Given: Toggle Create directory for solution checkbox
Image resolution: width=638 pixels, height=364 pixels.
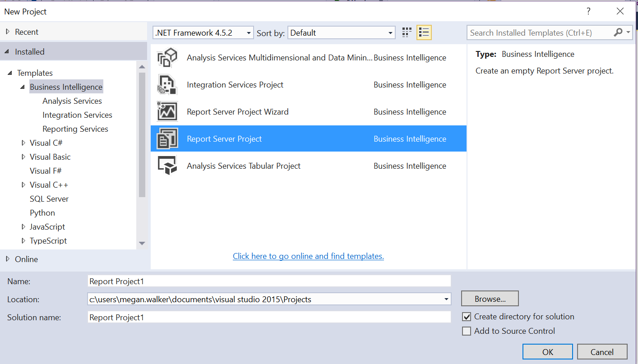Looking at the screenshot, I should click(467, 317).
